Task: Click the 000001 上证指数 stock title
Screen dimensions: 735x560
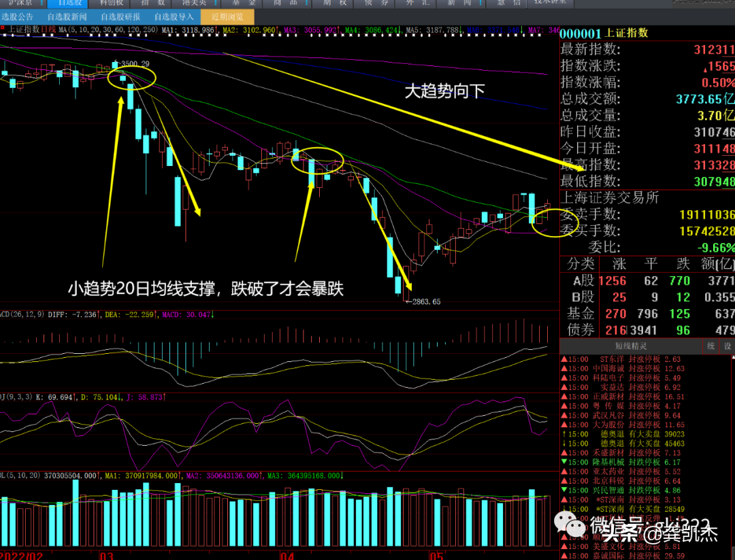Action: [604, 33]
